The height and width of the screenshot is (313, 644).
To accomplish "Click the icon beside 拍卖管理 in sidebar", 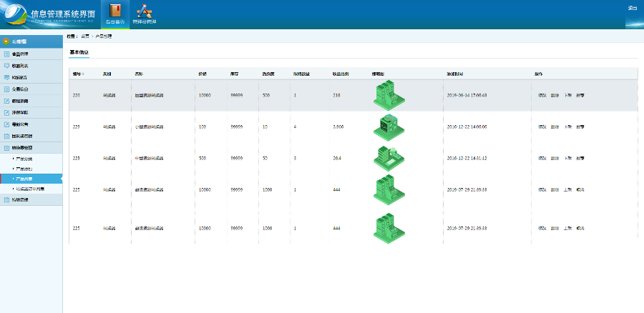I will point(6,200).
